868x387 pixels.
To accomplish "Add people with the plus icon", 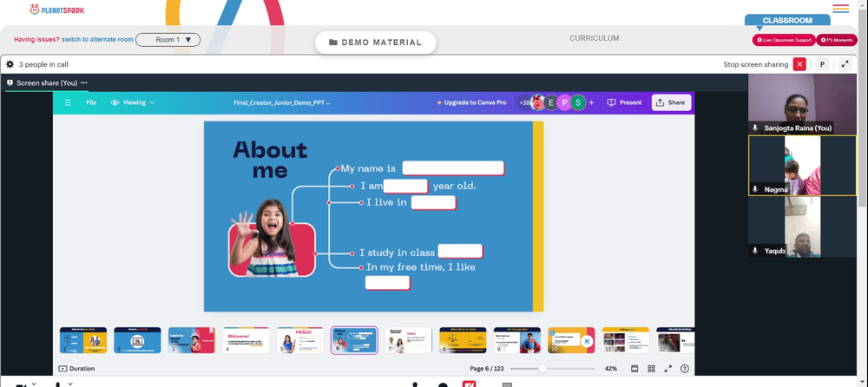I will click(x=591, y=102).
